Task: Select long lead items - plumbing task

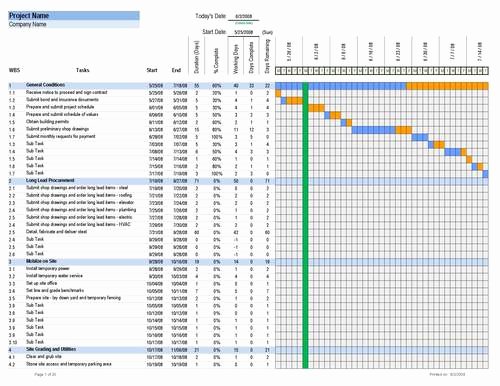Action: (x=81, y=210)
